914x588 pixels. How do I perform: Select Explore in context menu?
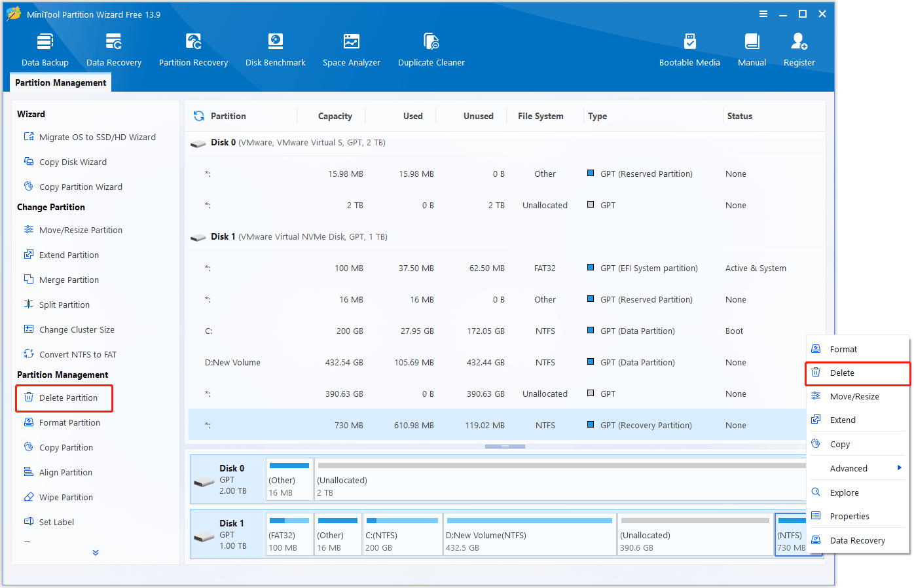[858, 492]
